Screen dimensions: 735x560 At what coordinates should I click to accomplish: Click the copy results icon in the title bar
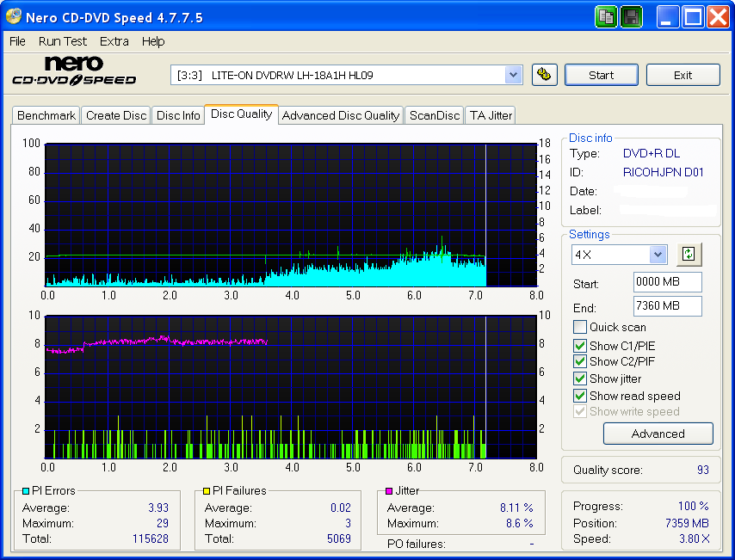606,15
